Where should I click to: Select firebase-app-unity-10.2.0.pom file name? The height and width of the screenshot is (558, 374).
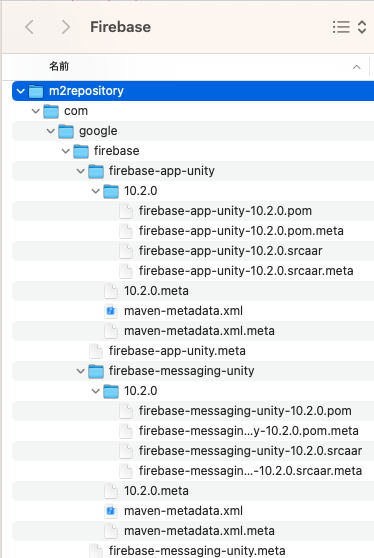[225, 211]
